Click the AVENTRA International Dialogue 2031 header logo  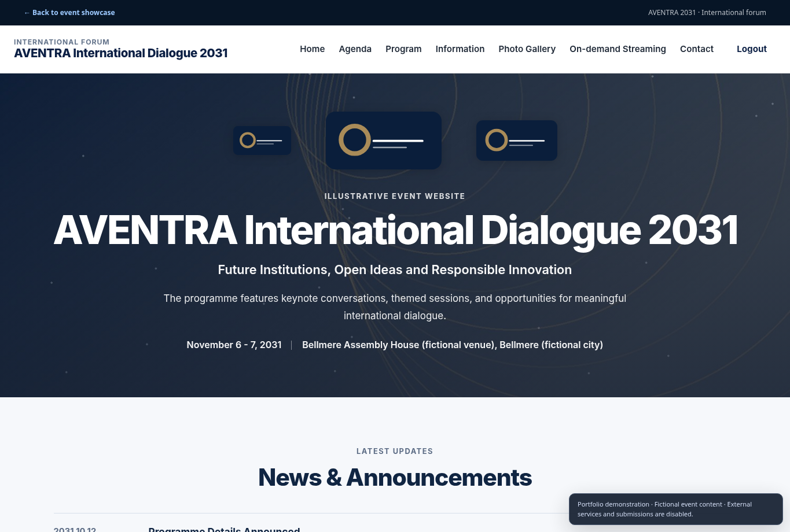click(x=120, y=49)
